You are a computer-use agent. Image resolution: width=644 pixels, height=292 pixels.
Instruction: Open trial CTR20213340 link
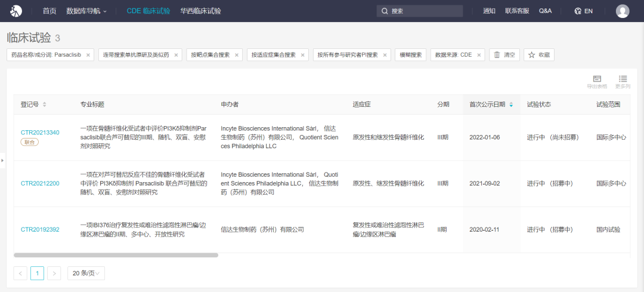point(40,133)
